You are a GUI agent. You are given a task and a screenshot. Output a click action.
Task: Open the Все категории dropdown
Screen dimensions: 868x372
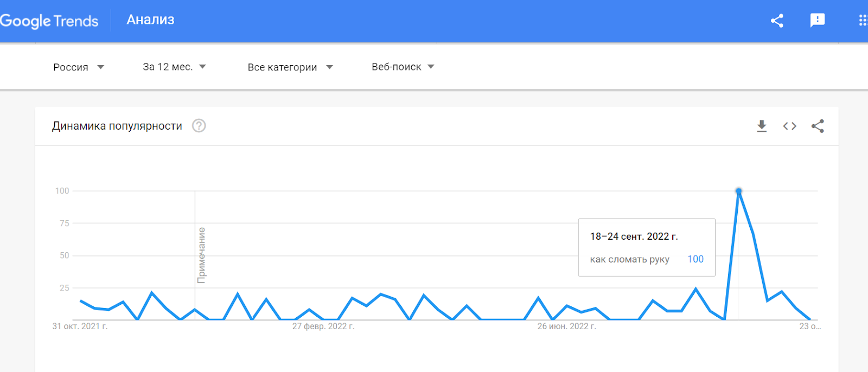click(x=290, y=67)
